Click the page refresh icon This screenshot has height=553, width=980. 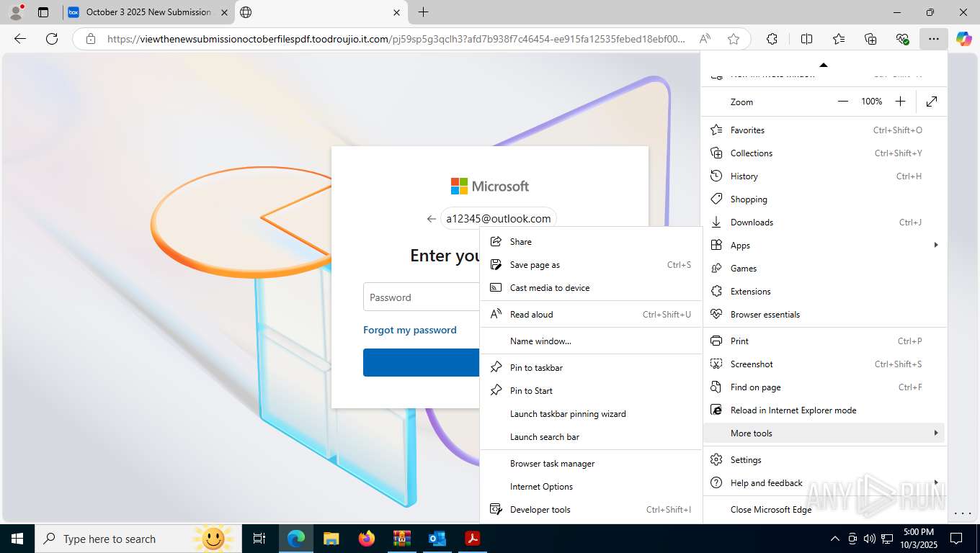(51, 39)
